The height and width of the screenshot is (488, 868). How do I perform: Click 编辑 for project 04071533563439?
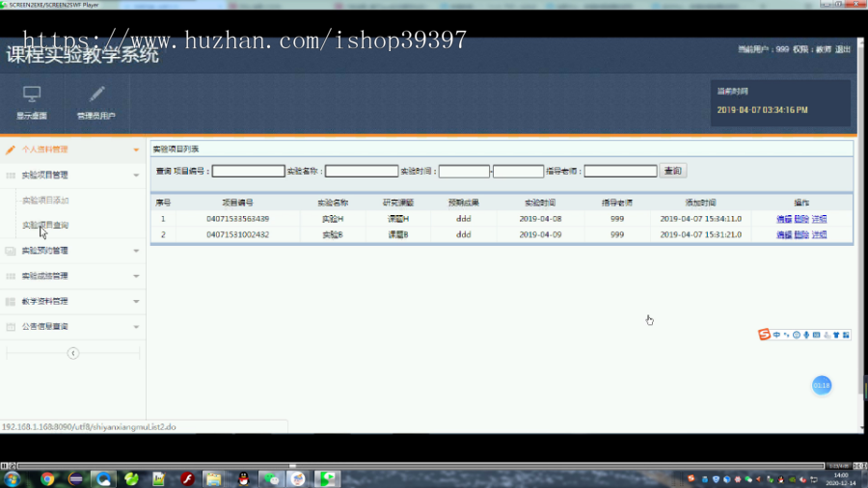tap(784, 219)
